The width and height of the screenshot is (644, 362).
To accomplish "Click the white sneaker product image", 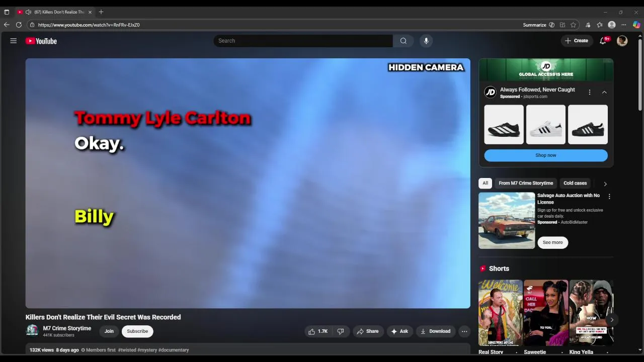I will pyautogui.click(x=546, y=125).
